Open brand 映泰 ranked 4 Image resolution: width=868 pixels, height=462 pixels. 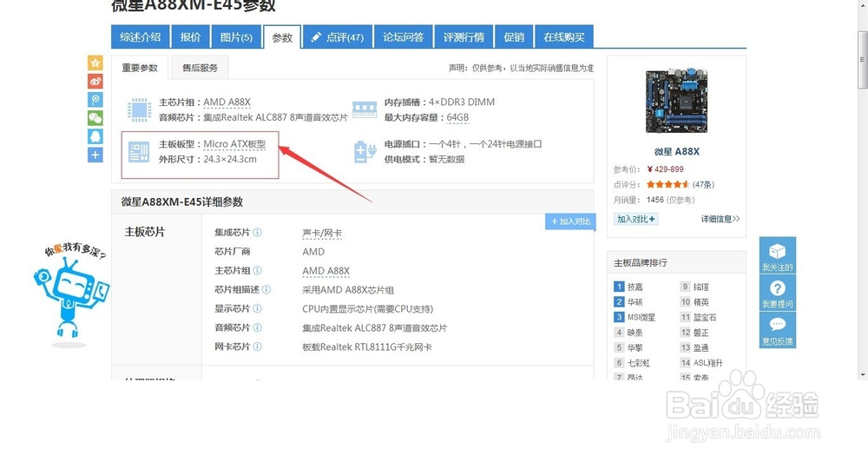635,333
